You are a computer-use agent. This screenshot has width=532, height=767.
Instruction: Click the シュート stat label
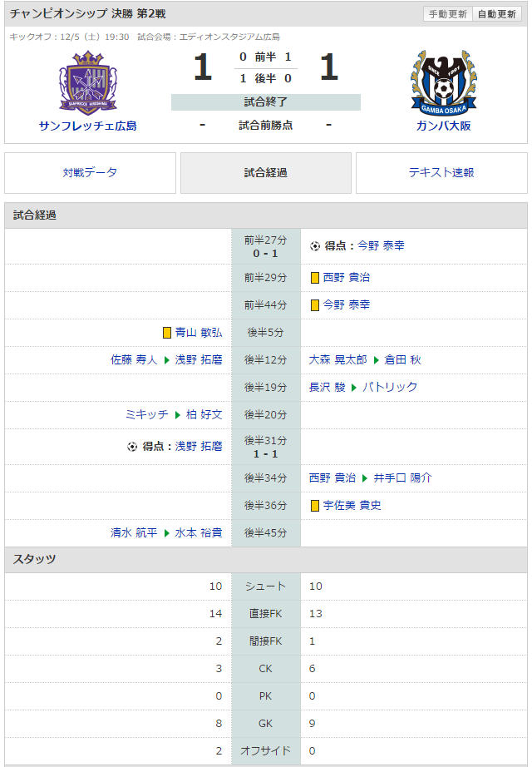265,586
